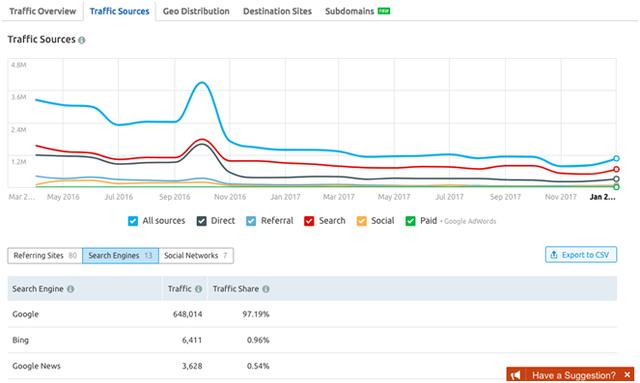Viewport: 640px width, 383px height.
Task: Open the Destination Sites tab
Action: point(277,11)
